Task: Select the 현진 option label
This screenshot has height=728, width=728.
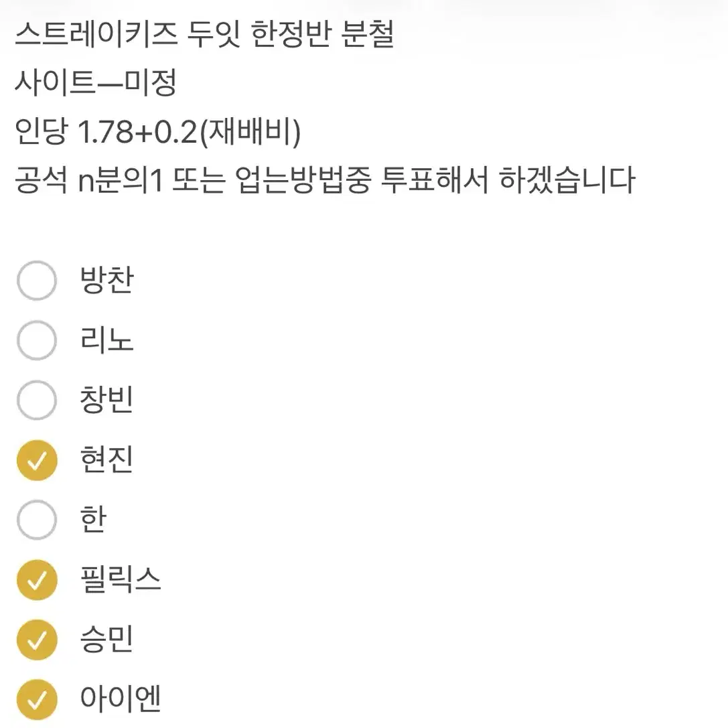Action: pos(108,460)
